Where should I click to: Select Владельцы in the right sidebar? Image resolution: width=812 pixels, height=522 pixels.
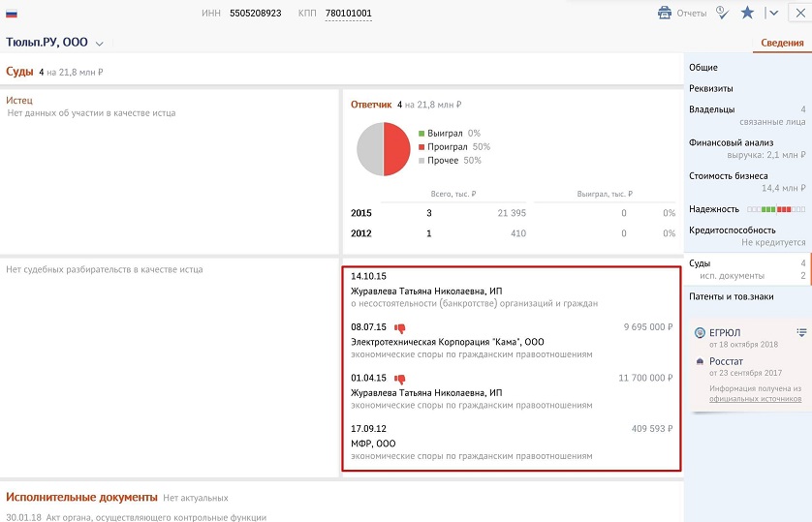click(711, 109)
